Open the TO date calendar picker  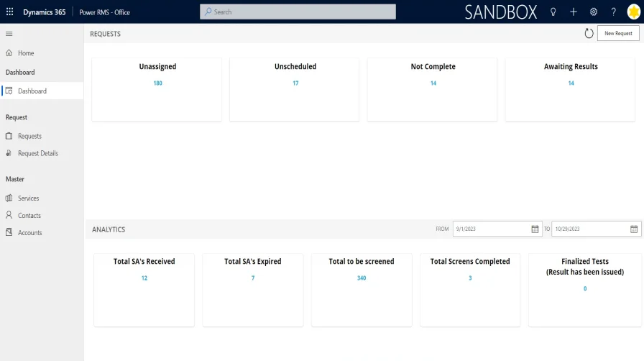point(634,229)
